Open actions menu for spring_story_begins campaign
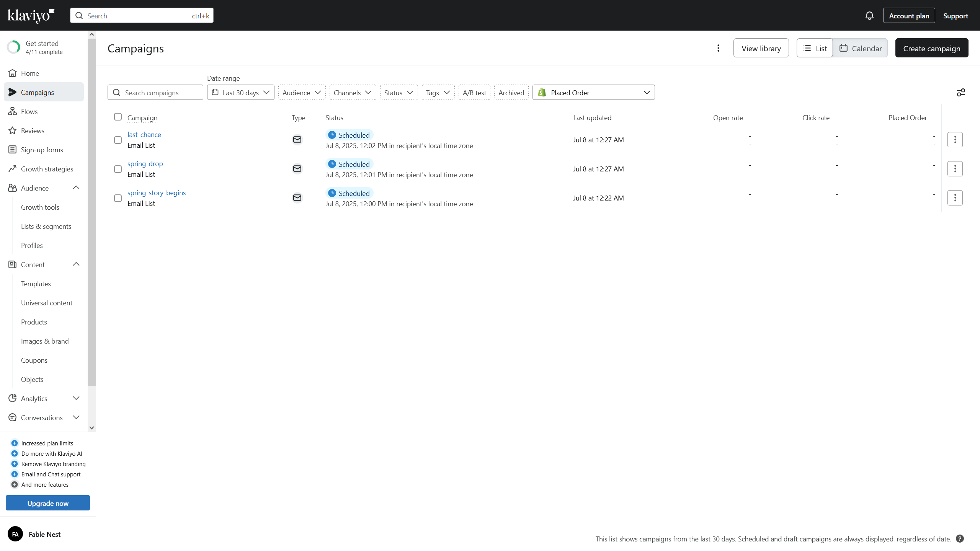This screenshot has width=980, height=551. [x=955, y=198]
